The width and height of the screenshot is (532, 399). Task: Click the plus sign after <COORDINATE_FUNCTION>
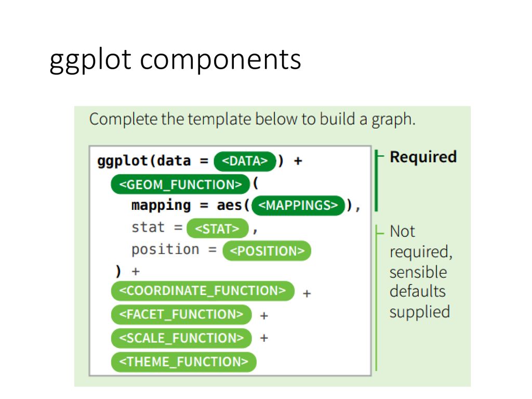tap(307, 294)
